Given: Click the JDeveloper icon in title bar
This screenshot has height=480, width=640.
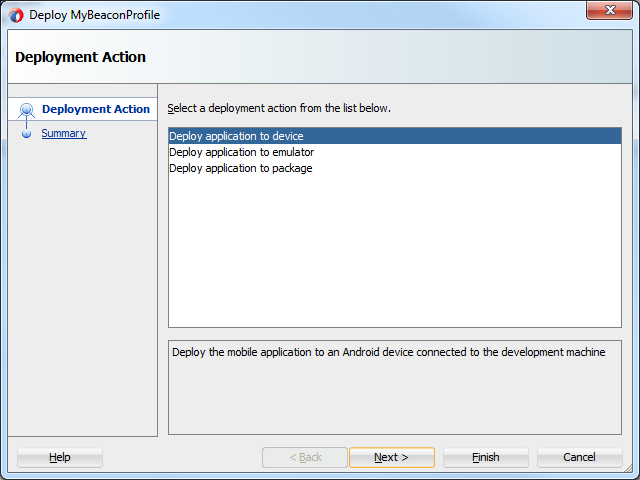Looking at the screenshot, I should point(16,16).
